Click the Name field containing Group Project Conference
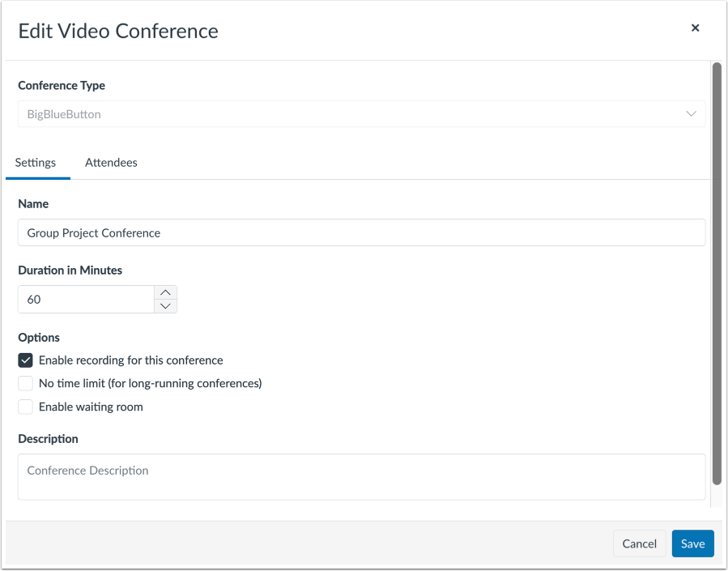 coord(360,232)
